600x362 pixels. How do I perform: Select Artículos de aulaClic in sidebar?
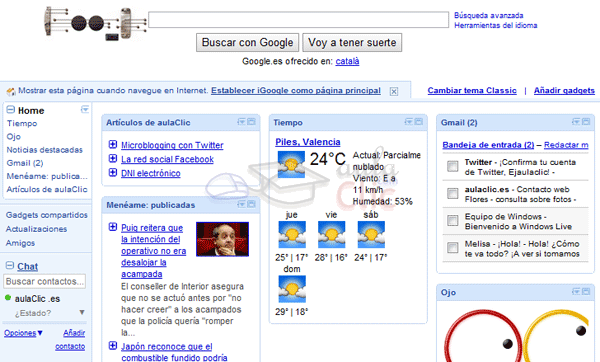coord(47,189)
